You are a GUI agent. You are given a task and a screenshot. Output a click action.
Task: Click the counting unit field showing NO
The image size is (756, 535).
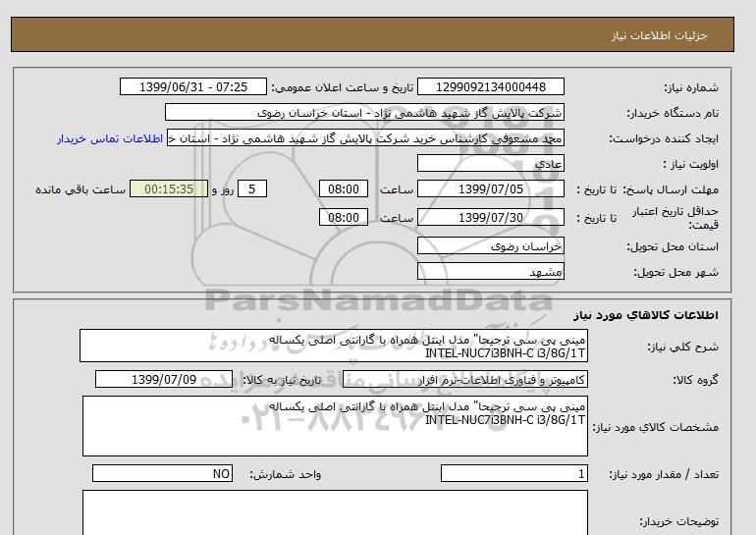tap(164, 474)
